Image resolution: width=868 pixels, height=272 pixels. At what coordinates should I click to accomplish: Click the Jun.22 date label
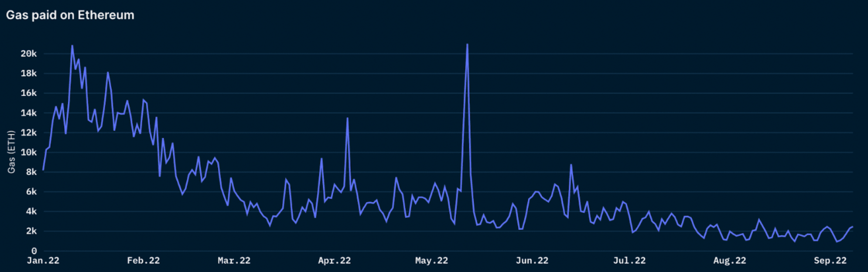[x=532, y=261]
